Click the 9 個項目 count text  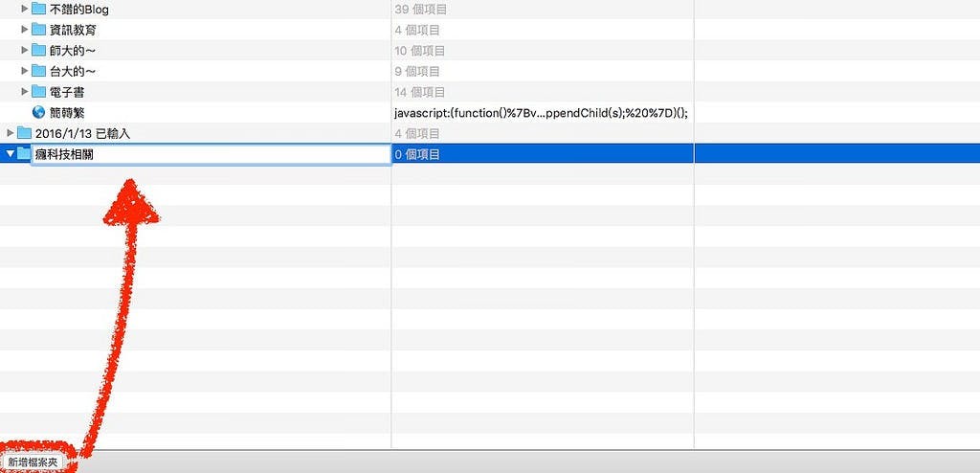click(417, 71)
